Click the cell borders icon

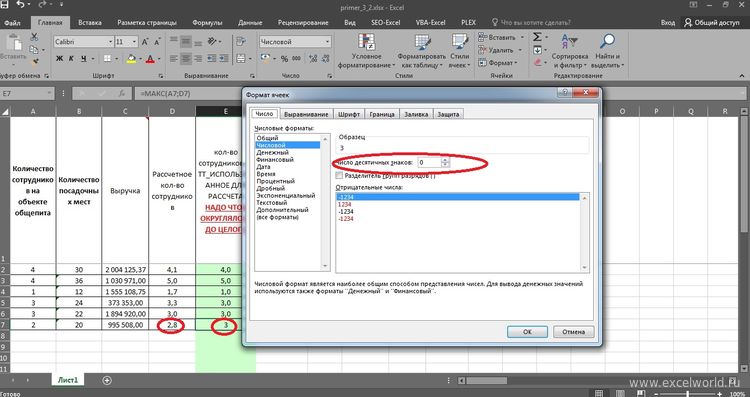click(x=107, y=59)
